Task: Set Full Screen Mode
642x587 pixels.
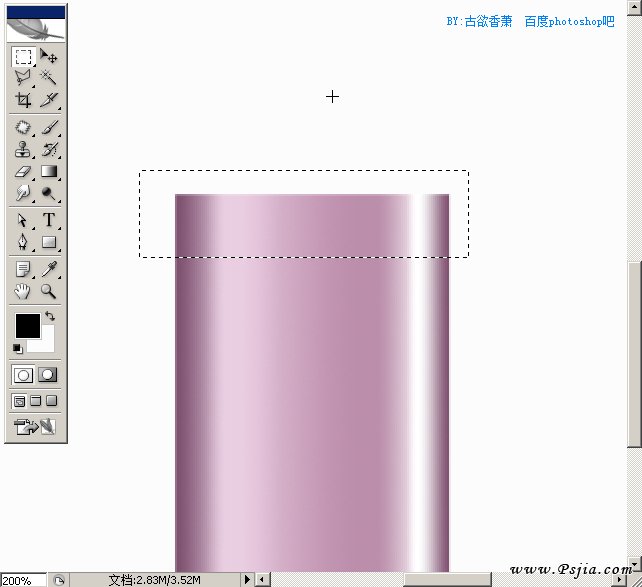Action: click(52, 401)
